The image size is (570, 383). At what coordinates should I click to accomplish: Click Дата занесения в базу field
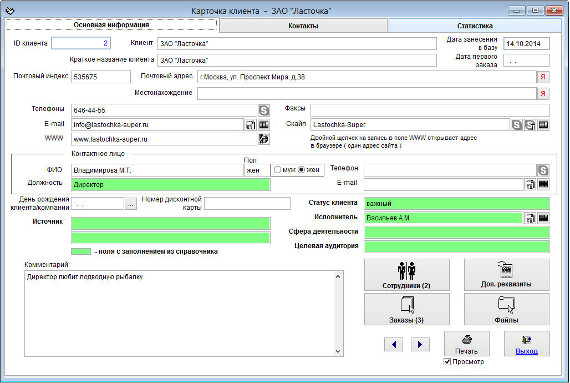point(526,44)
